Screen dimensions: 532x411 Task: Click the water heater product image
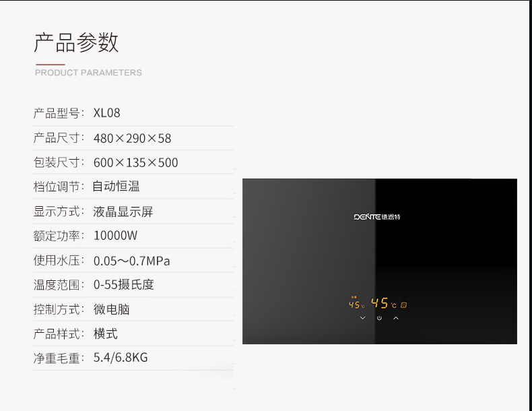pos(380,261)
